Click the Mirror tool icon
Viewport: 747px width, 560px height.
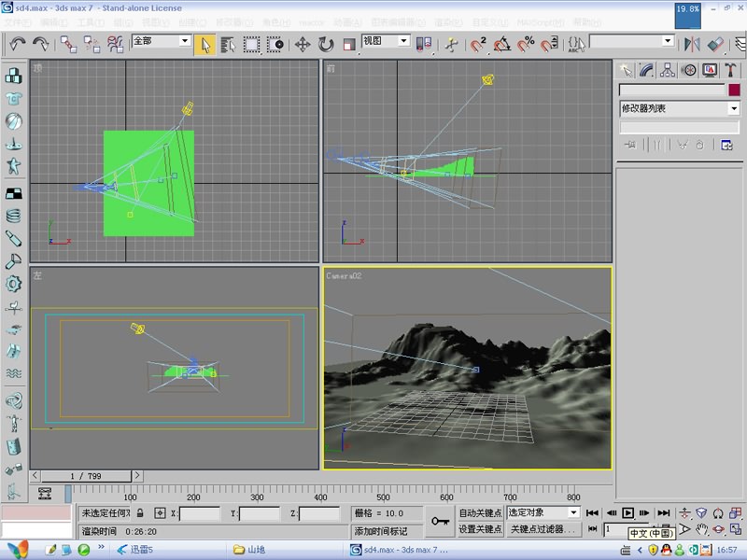click(692, 45)
